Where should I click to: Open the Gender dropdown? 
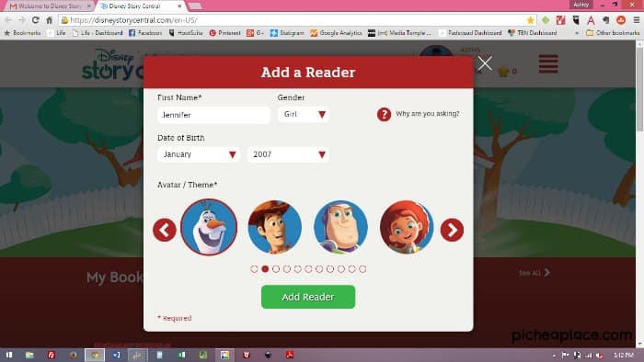(x=304, y=114)
